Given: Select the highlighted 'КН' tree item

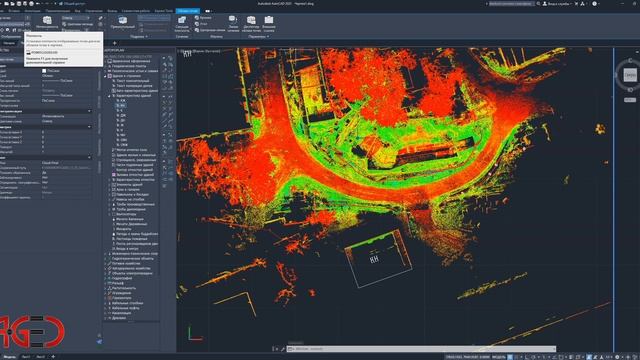Looking at the screenshot, I should pos(121,105).
